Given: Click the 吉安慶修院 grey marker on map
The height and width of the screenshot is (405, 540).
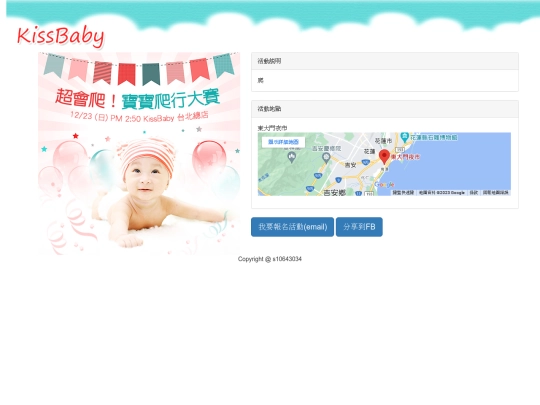Looking at the screenshot, I should [326, 158].
